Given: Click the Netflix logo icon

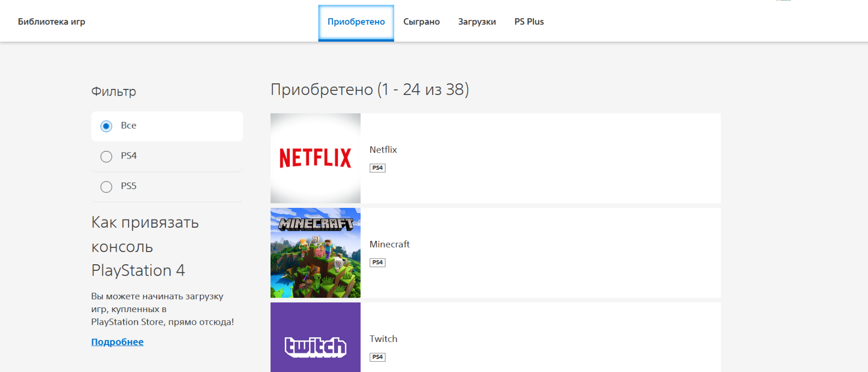Looking at the screenshot, I should click(x=315, y=158).
